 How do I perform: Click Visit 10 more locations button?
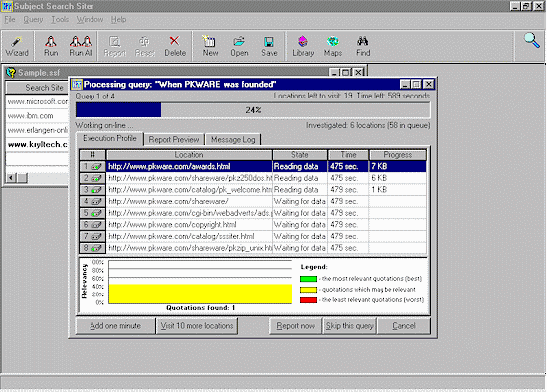[197, 326]
